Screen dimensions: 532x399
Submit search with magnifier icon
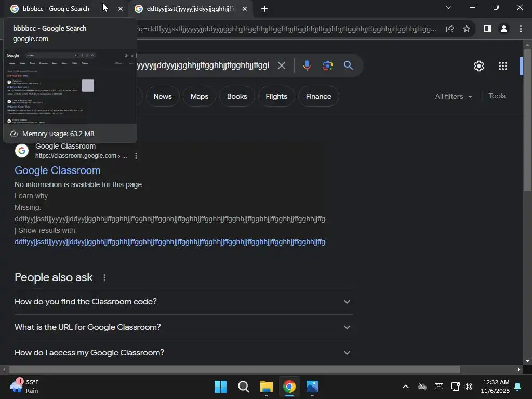pos(349,65)
